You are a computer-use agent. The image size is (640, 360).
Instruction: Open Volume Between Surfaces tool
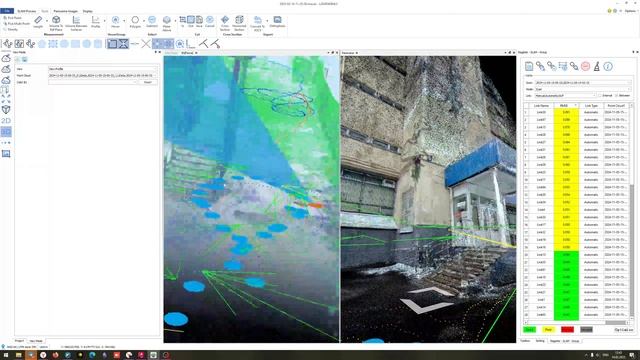pos(76,23)
